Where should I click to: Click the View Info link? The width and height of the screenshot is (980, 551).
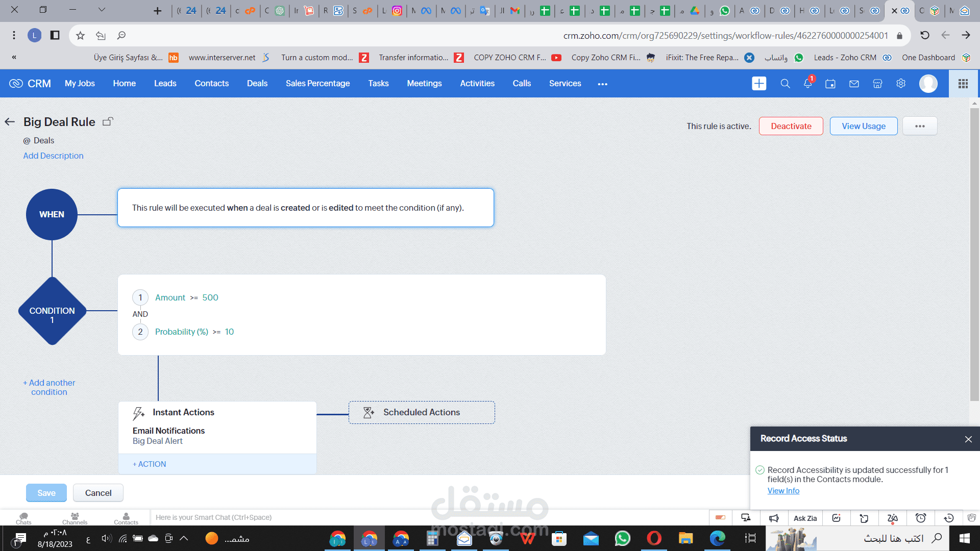[x=783, y=491]
